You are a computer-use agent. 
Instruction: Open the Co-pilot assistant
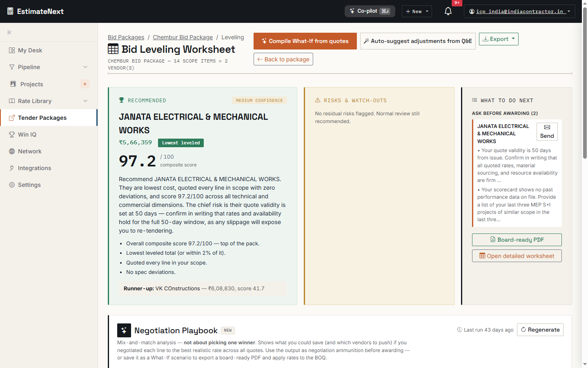click(370, 11)
